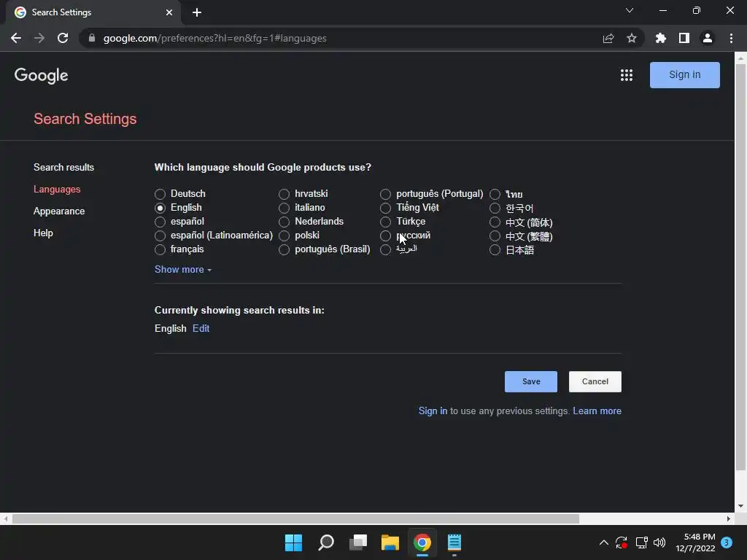747x560 pixels.
Task: Choose polski radio button
Action: pos(284,236)
